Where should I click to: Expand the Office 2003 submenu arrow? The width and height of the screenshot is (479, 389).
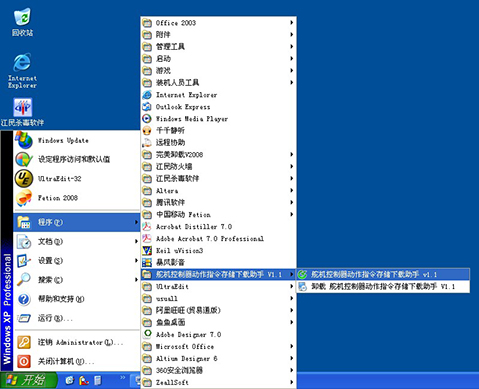[x=292, y=23]
